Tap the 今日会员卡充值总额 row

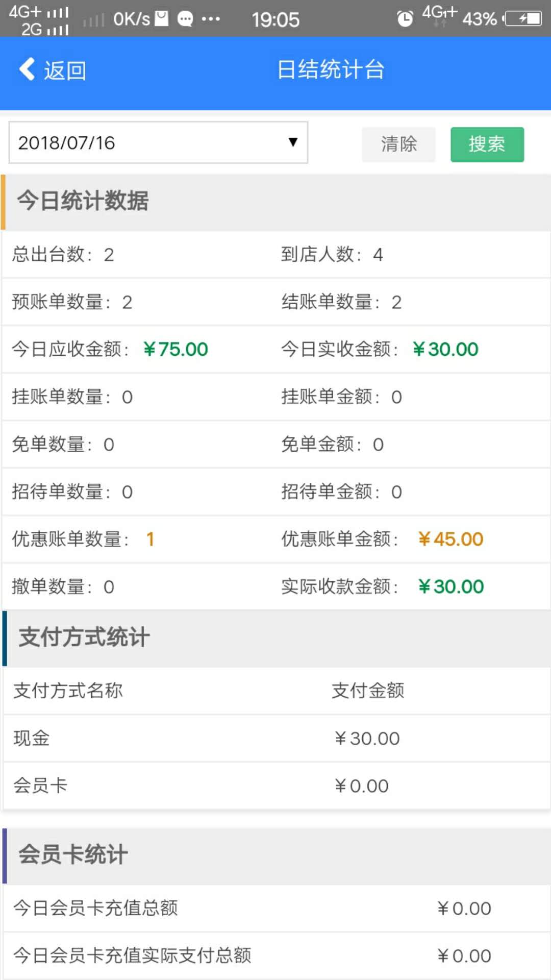275,908
